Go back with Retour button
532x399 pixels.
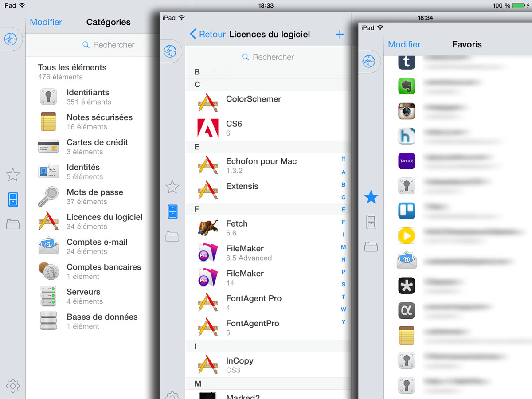coord(207,34)
